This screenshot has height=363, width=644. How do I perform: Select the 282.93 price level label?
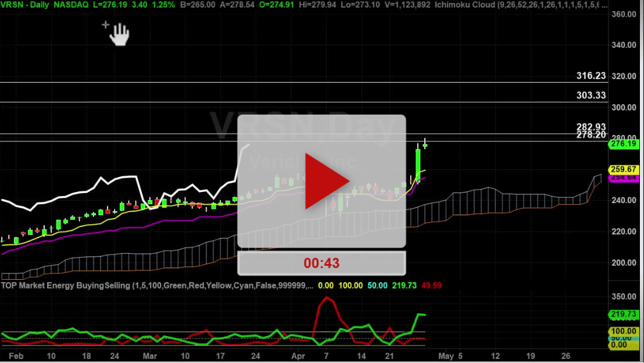coord(591,127)
